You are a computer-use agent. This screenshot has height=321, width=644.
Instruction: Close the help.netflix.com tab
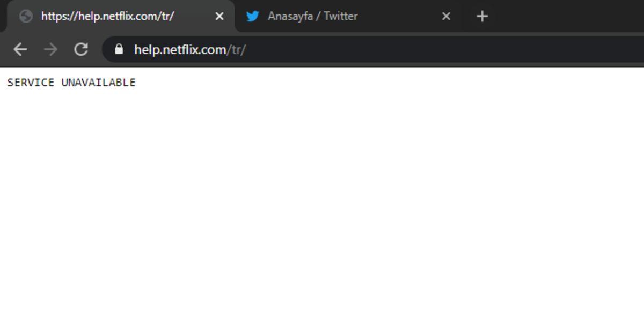(219, 17)
